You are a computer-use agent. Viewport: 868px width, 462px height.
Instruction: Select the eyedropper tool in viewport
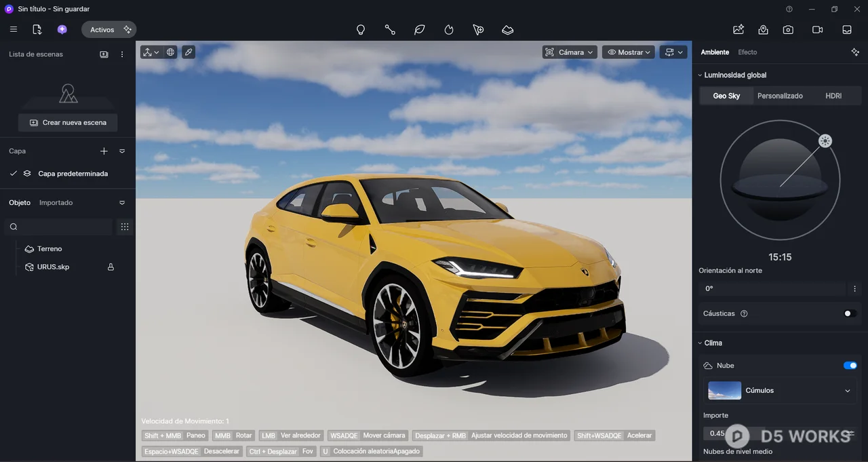(x=189, y=52)
